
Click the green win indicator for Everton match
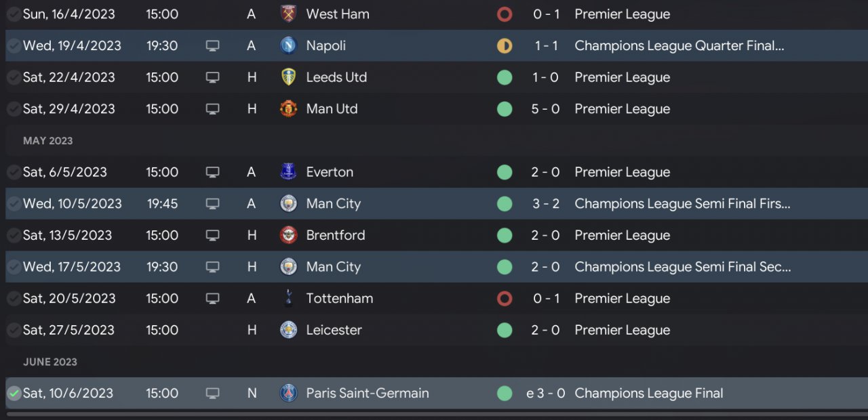pyautogui.click(x=504, y=172)
